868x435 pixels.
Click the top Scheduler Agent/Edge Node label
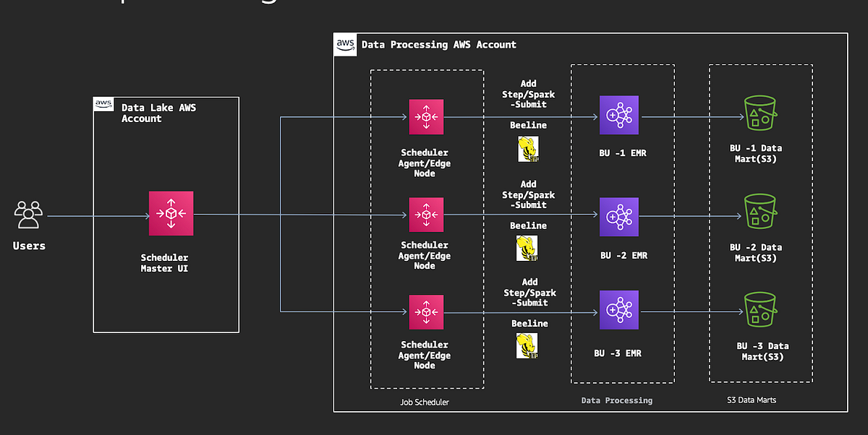(425, 163)
